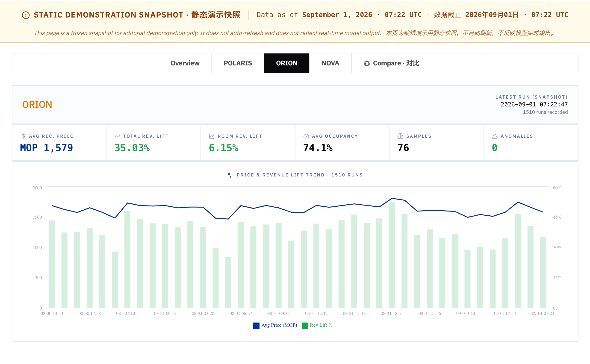Open the Overview tab
The width and height of the screenshot is (590, 364).
pos(185,63)
